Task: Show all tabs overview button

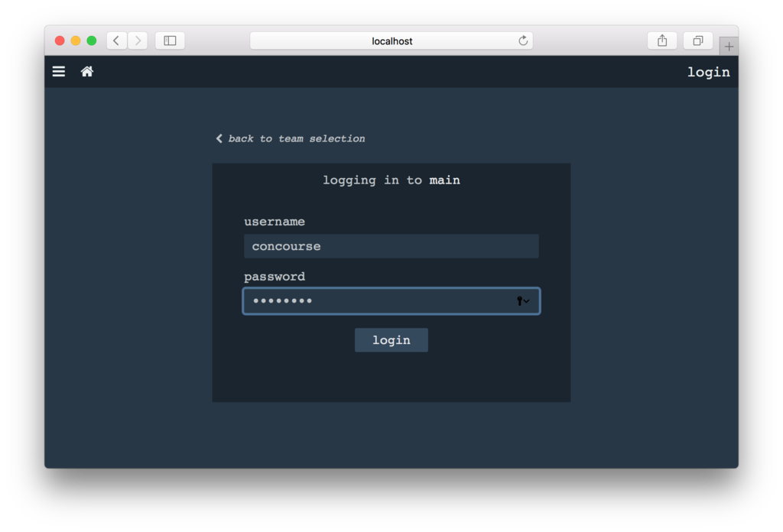Action: click(698, 41)
